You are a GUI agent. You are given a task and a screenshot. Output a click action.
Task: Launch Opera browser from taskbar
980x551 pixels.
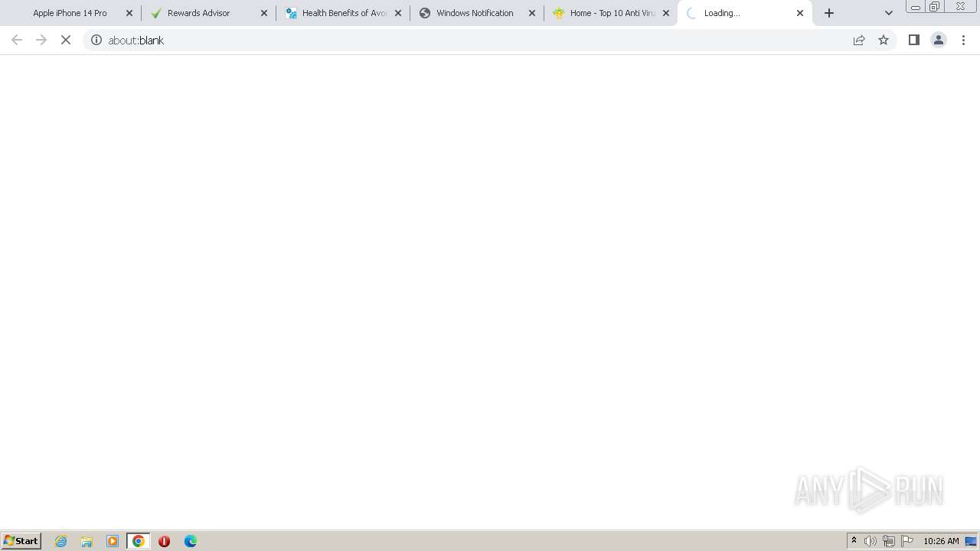164,541
